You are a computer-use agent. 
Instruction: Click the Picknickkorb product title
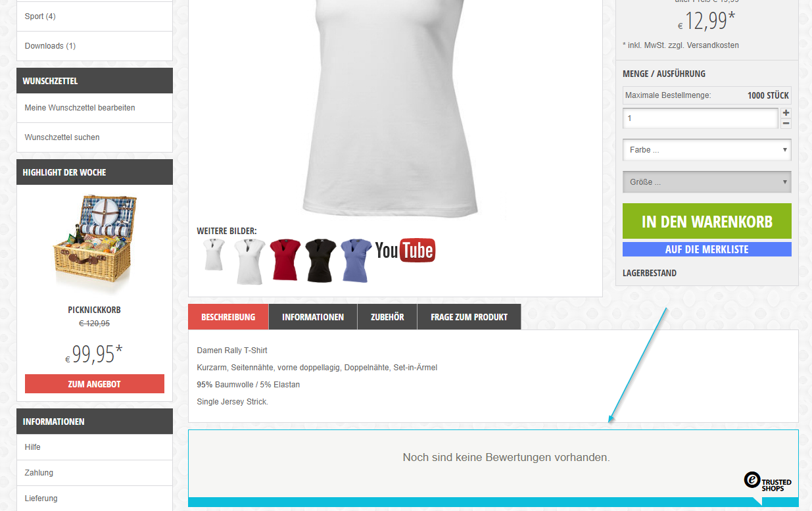(x=94, y=310)
